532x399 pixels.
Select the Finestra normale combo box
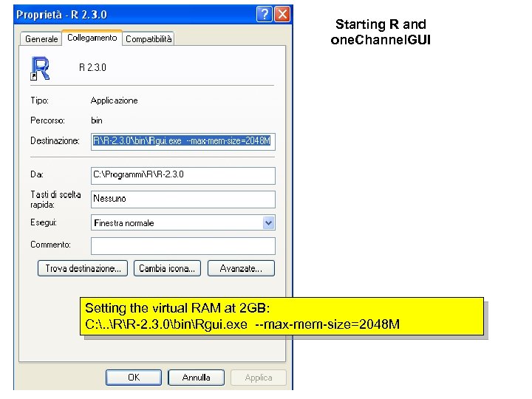[x=183, y=223]
